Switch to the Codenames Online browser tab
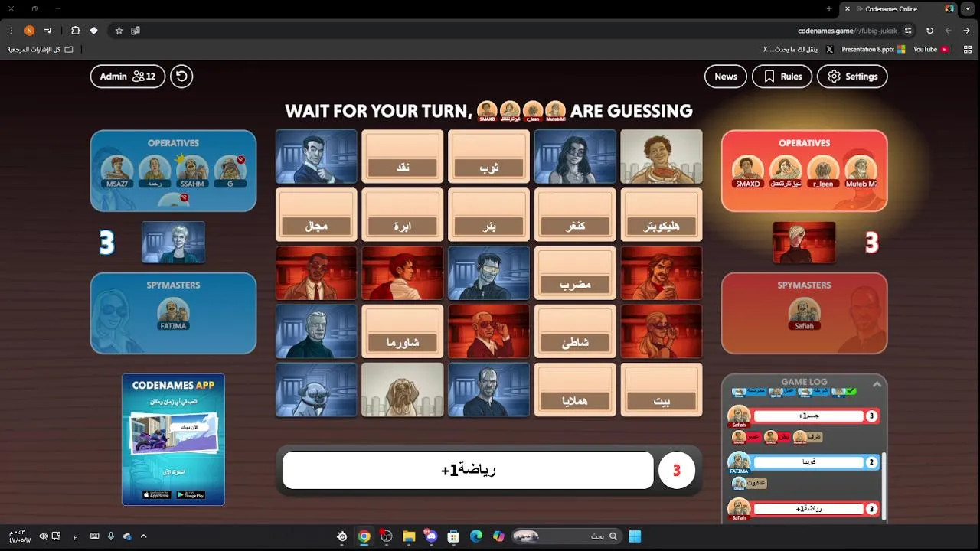The height and width of the screenshot is (551, 980). [x=900, y=9]
